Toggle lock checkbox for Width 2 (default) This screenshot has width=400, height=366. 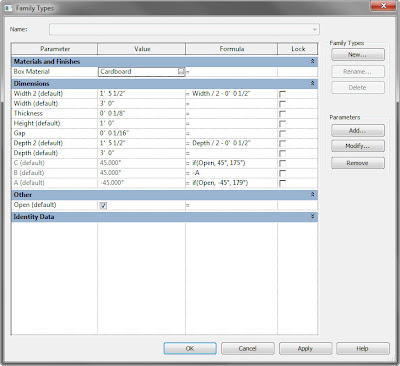[x=282, y=94]
